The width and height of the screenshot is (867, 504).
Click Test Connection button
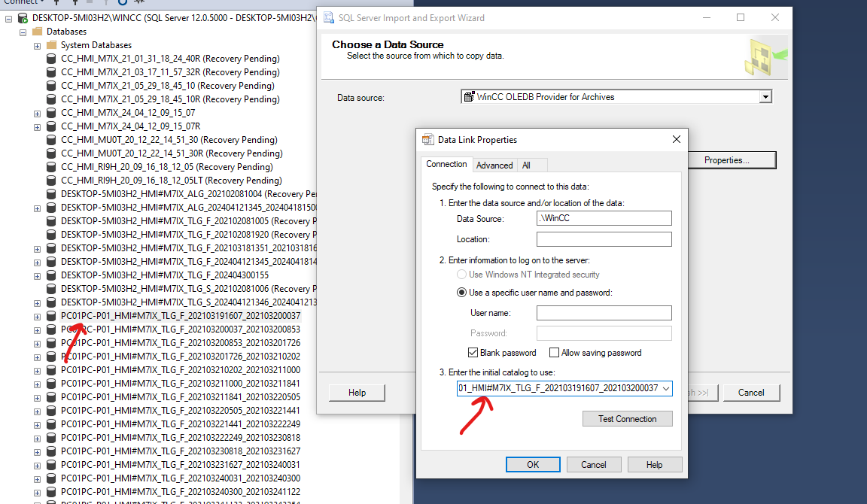[627, 419]
